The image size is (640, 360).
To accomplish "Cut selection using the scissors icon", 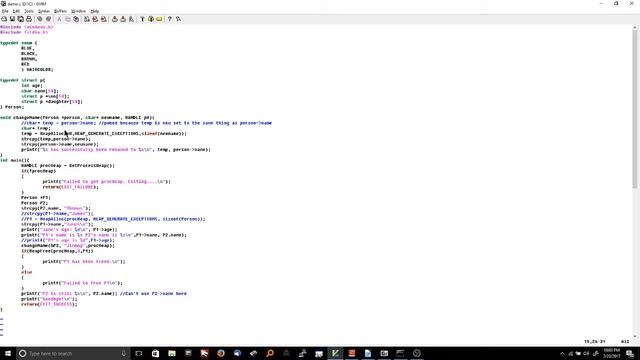I will (59, 19).
